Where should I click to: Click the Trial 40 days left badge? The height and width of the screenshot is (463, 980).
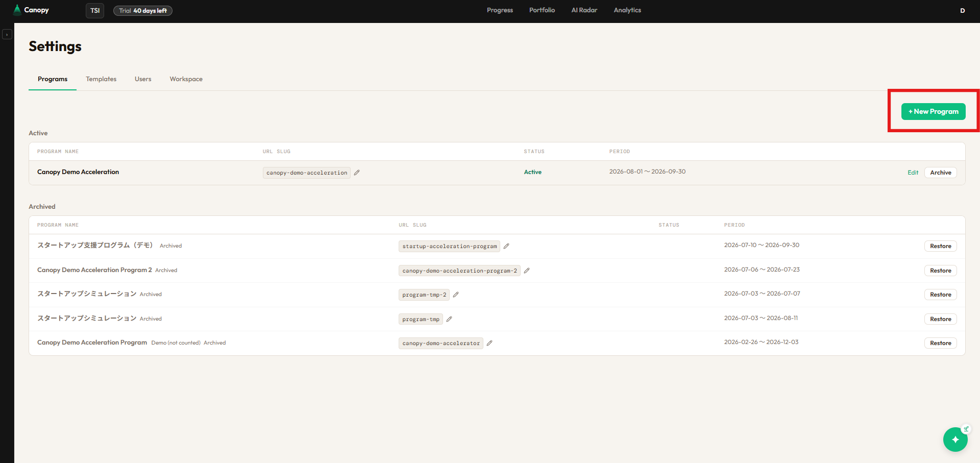click(143, 11)
